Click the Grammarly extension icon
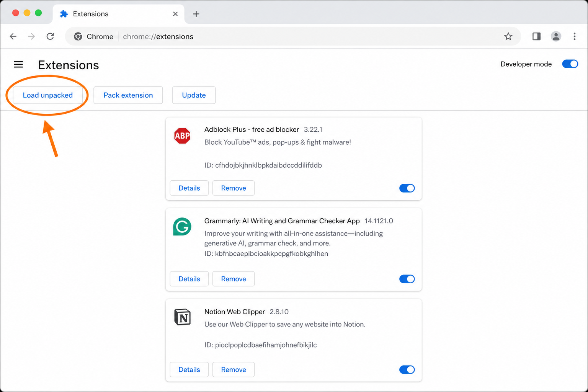Screen dimensions: 588x392 [x=182, y=227]
